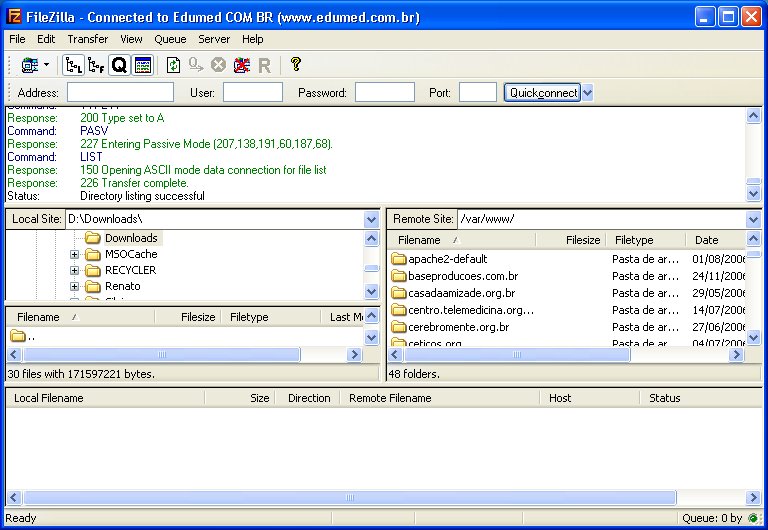Open the View menu
The height and width of the screenshot is (530, 768).
tap(131, 39)
